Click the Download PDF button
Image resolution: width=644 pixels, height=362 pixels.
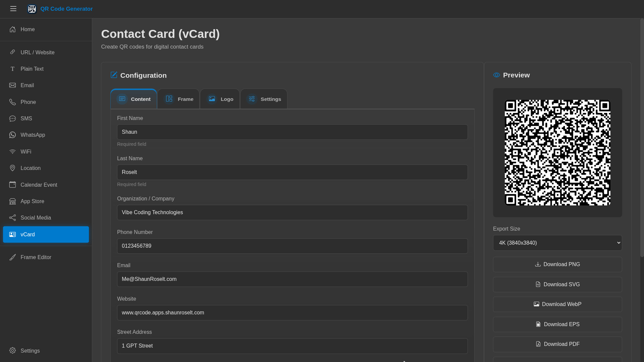557,344
